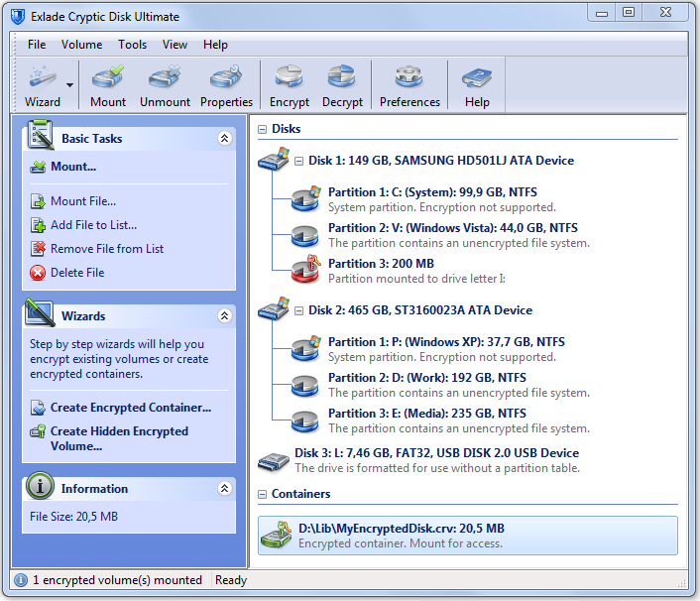Collapse the Wizards panel
This screenshot has height=601, width=700.
[224, 316]
